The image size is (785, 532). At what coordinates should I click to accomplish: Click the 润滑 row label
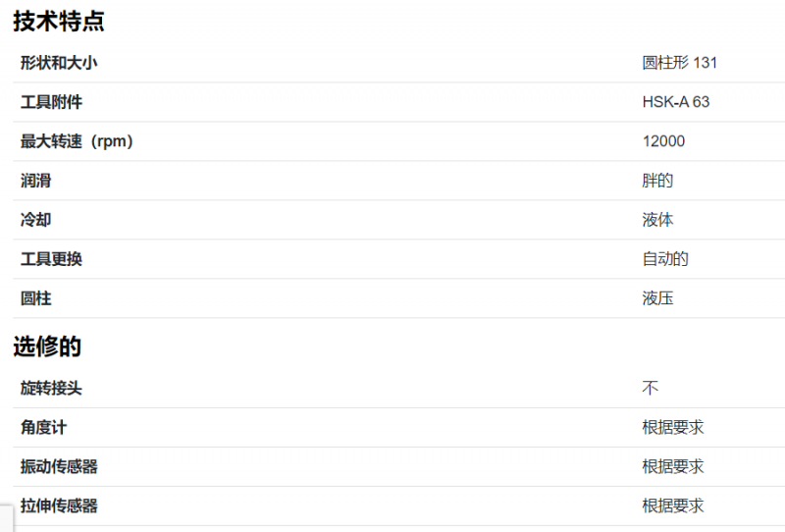coord(35,181)
